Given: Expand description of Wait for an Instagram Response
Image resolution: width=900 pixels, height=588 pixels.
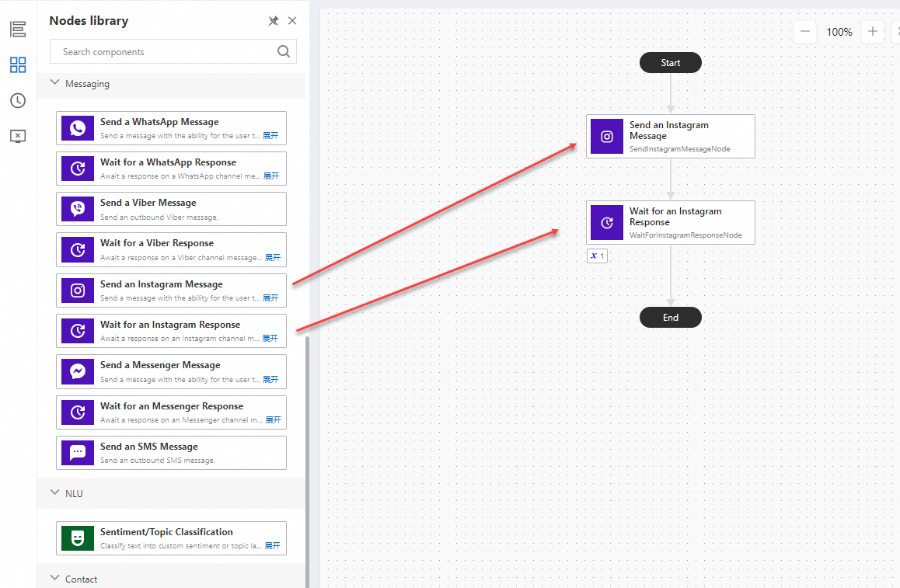Looking at the screenshot, I should click(270, 339).
